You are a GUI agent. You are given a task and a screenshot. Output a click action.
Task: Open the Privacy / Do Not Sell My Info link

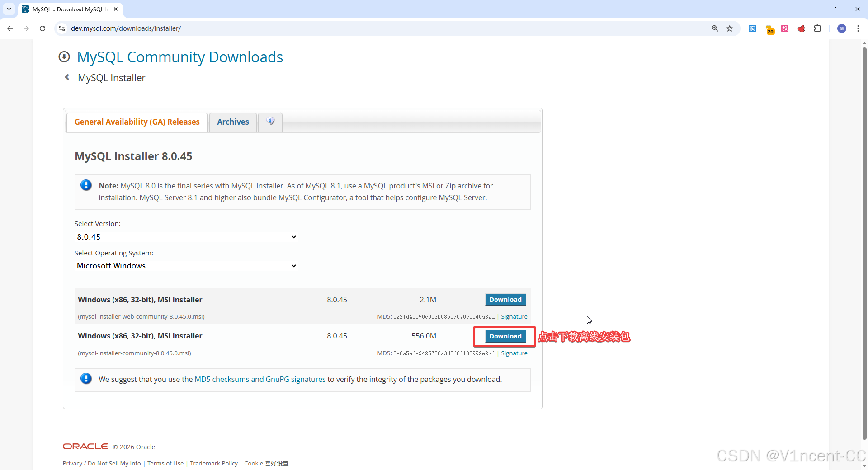(x=102, y=463)
